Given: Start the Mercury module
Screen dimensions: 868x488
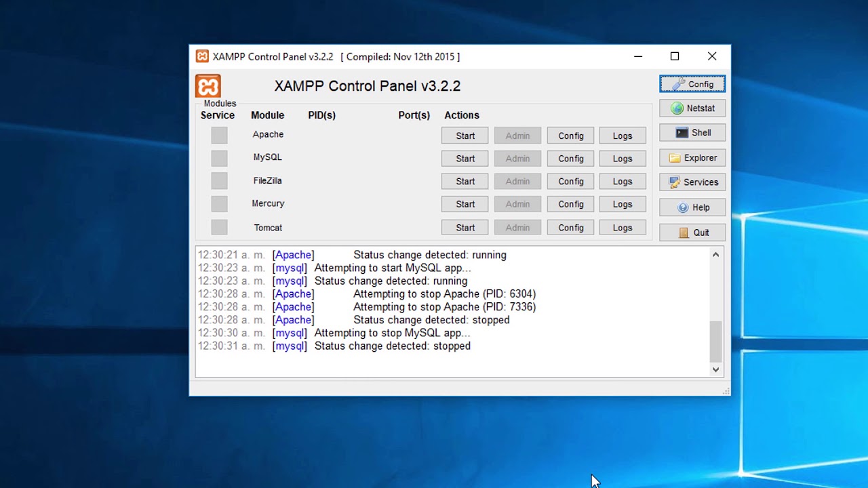Looking at the screenshot, I should click(465, 204).
